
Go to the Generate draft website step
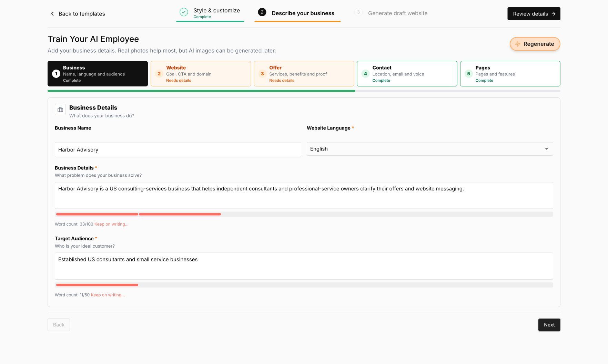pyautogui.click(x=391, y=13)
